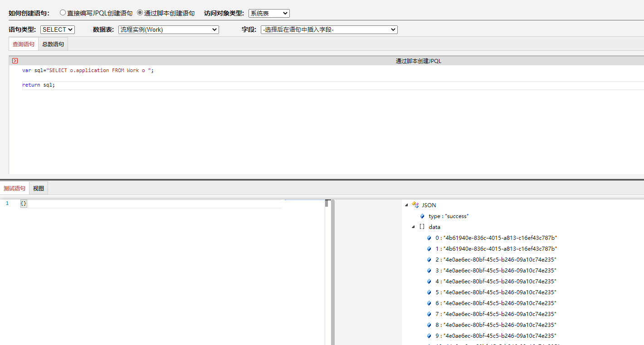Open the 语句类型 SELECT dropdown

click(x=58, y=29)
